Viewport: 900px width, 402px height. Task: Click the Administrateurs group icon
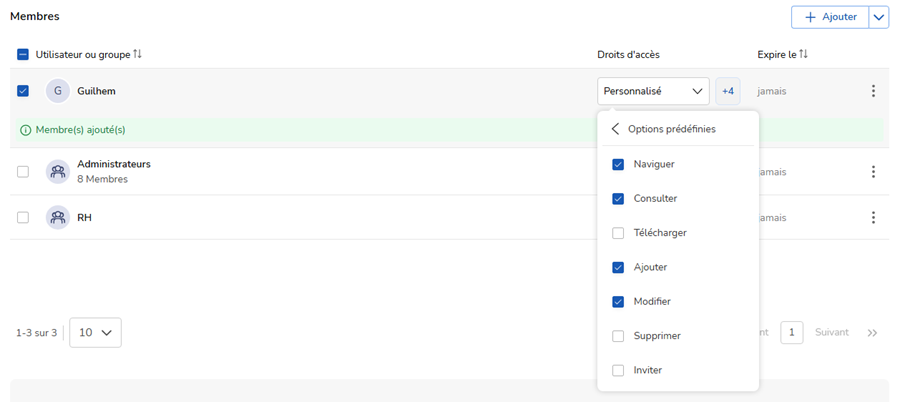[x=58, y=172]
